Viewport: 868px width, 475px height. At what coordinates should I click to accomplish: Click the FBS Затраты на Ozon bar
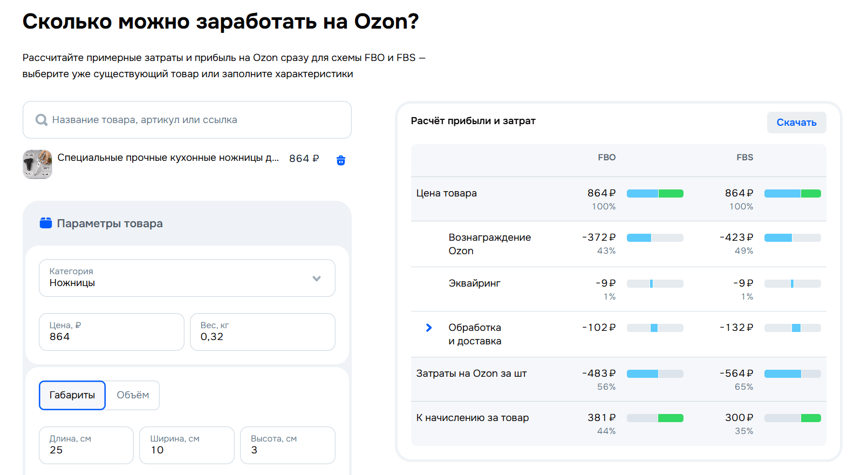792,374
